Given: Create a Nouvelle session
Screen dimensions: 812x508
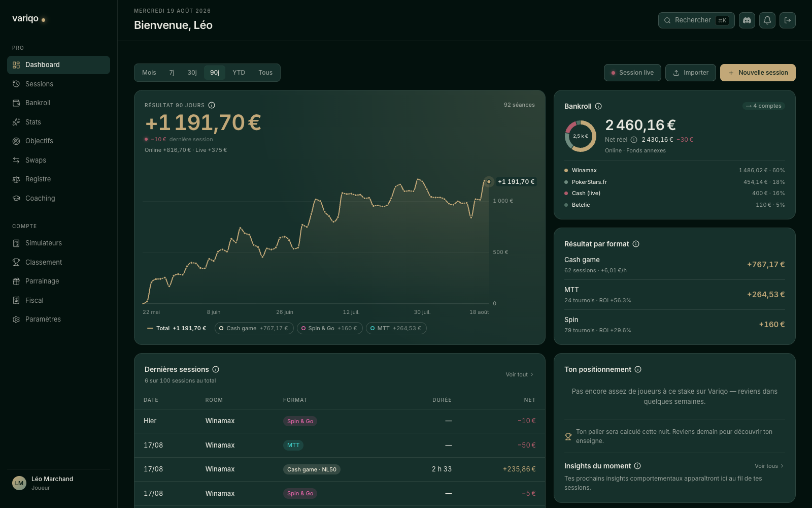Looking at the screenshot, I should pos(758,73).
